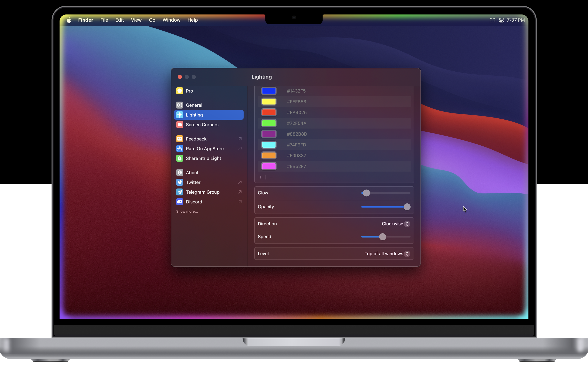Click the green #72F54A color swatch
Image resolution: width=588 pixels, height=368 pixels.
coord(269,123)
